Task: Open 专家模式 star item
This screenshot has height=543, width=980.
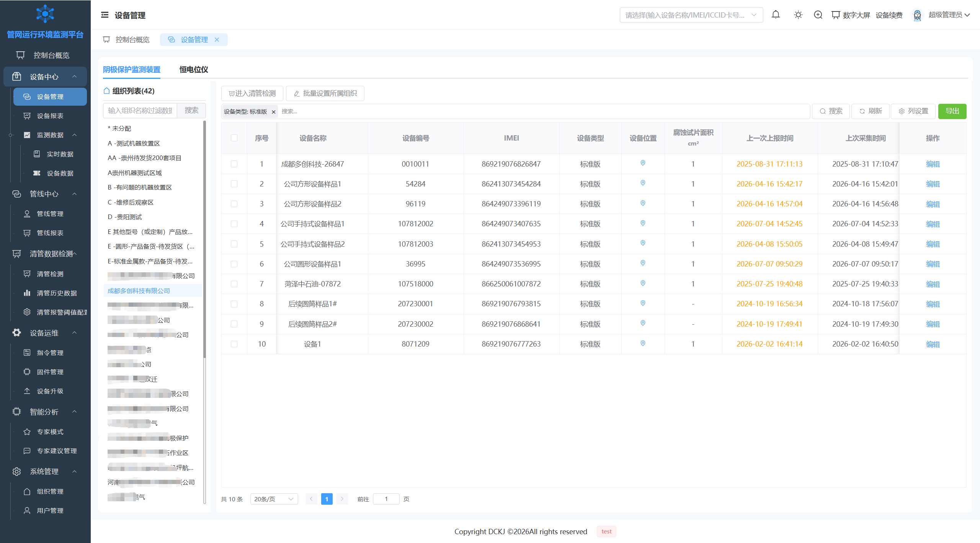Action: pos(50,432)
